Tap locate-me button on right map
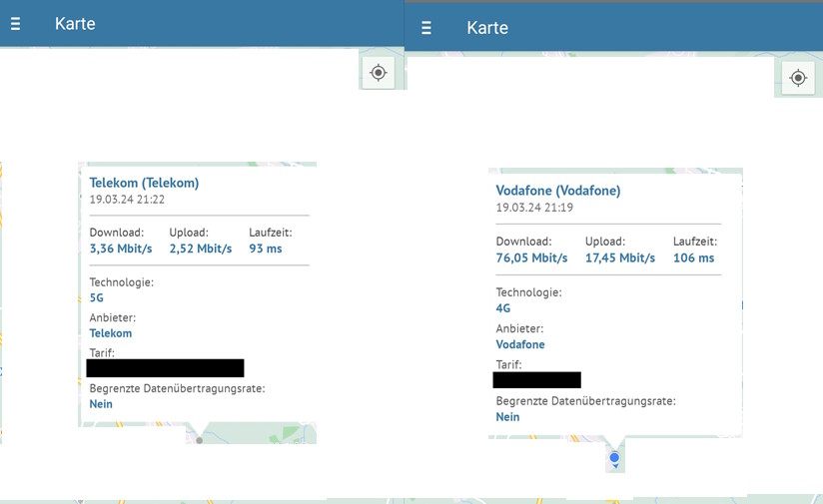The width and height of the screenshot is (823, 504). [x=798, y=78]
